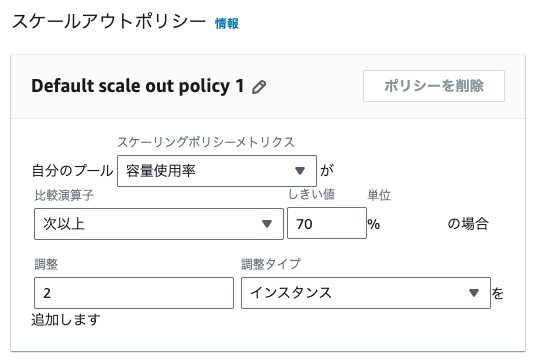Click the pencil icon to rename the policy

(x=259, y=87)
